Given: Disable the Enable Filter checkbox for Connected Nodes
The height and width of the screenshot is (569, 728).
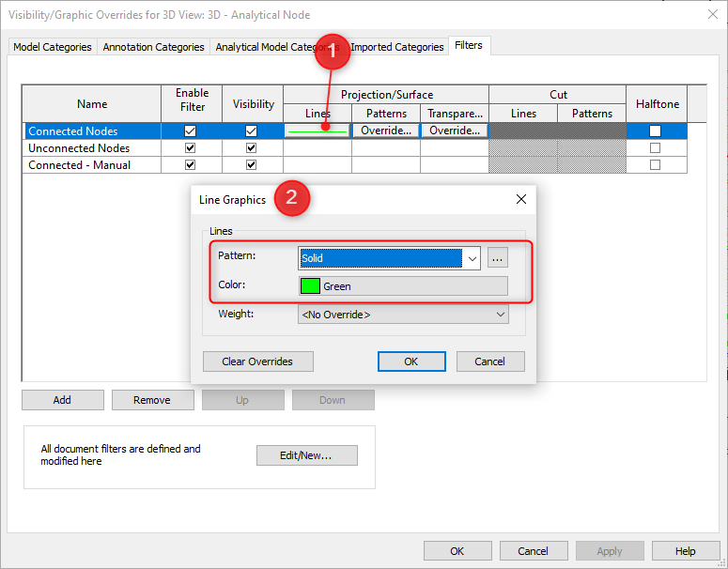Looking at the screenshot, I should tap(191, 131).
